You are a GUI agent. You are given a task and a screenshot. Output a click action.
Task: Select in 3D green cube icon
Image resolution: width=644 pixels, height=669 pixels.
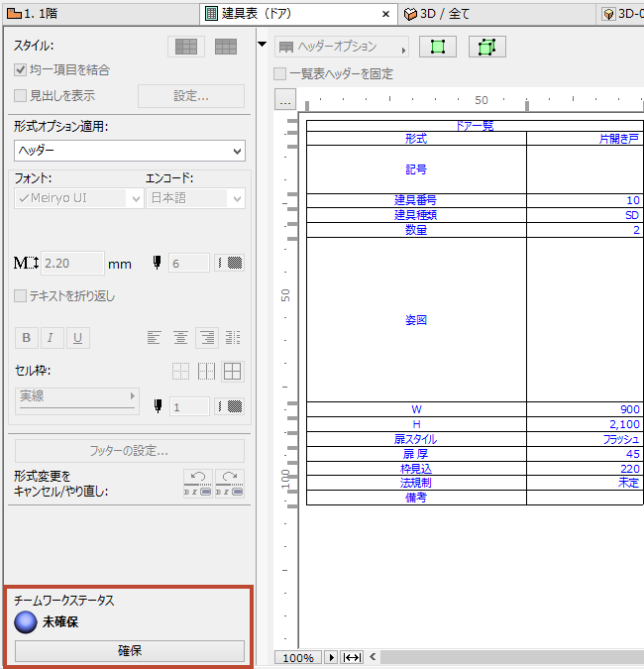(487, 47)
